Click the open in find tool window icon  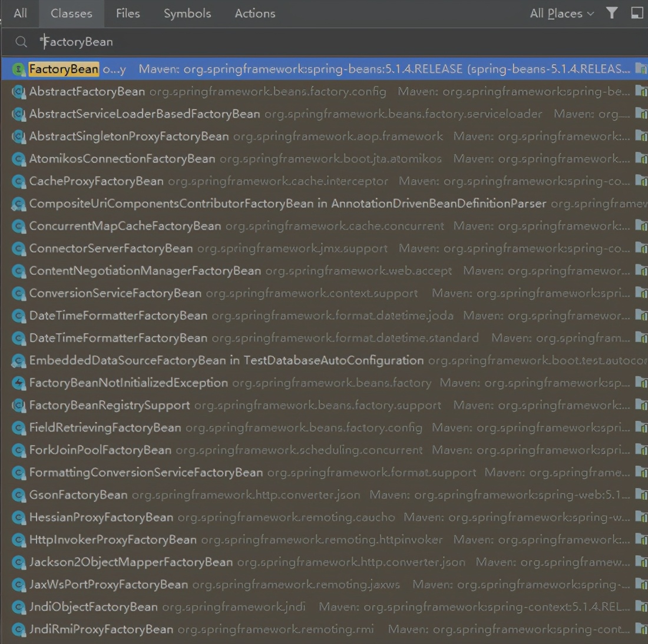[x=637, y=13]
